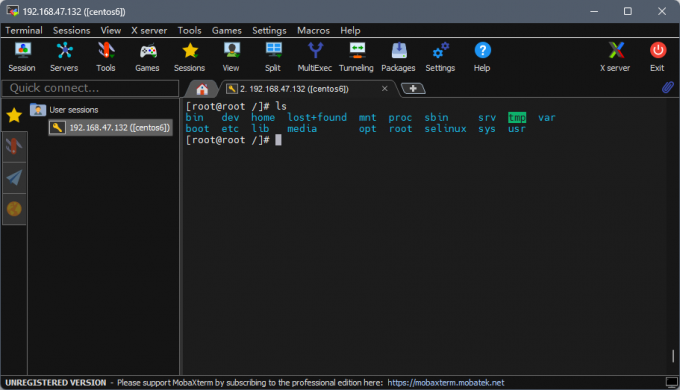
Task: Close the 192.168.47.132 centos6 tab
Action: pyautogui.click(x=384, y=88)
